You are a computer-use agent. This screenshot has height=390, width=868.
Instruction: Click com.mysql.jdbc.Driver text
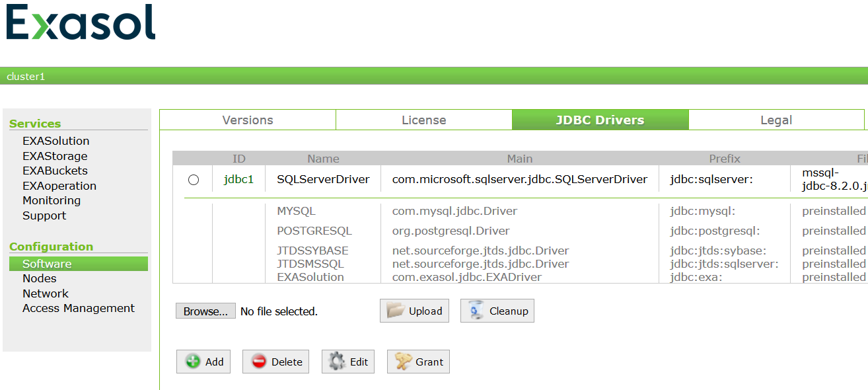tap(454, 212)
